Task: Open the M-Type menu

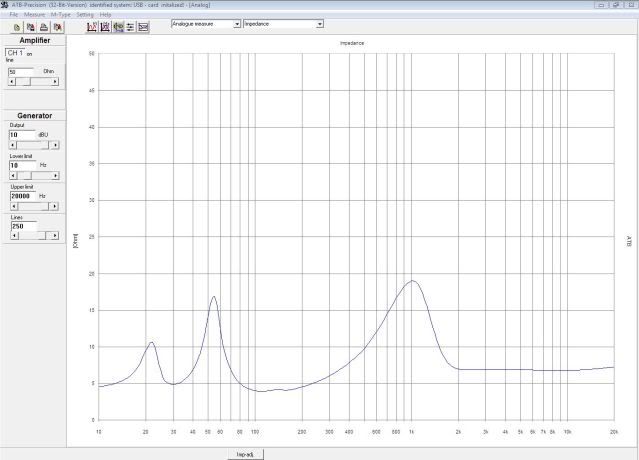Action: click(x=60, y=15)
